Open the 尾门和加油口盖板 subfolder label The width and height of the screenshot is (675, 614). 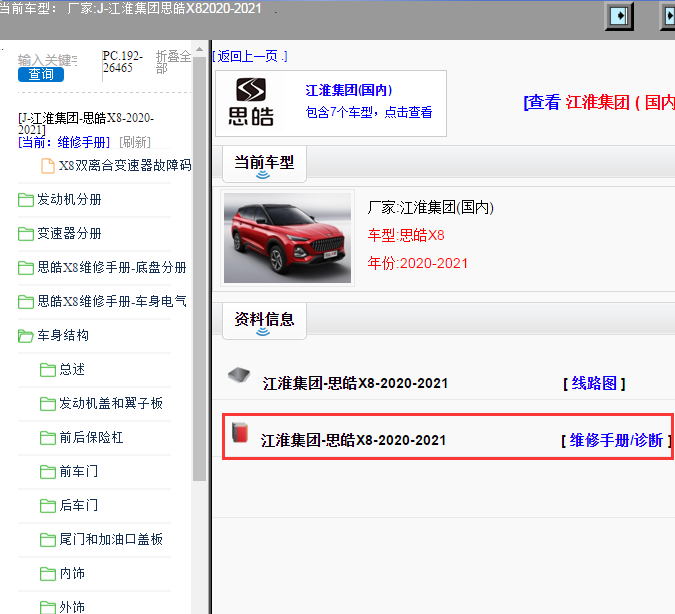[x=111, y=539]
